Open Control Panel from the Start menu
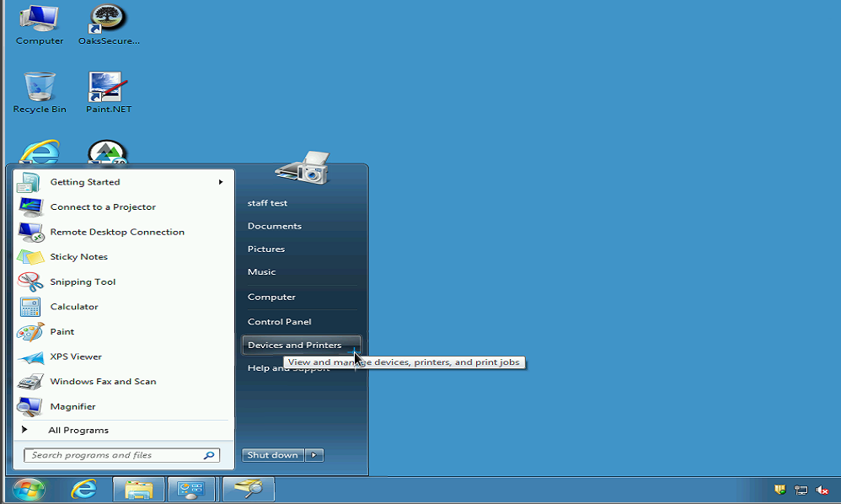 pyautogui.click(x=279, y=322)
